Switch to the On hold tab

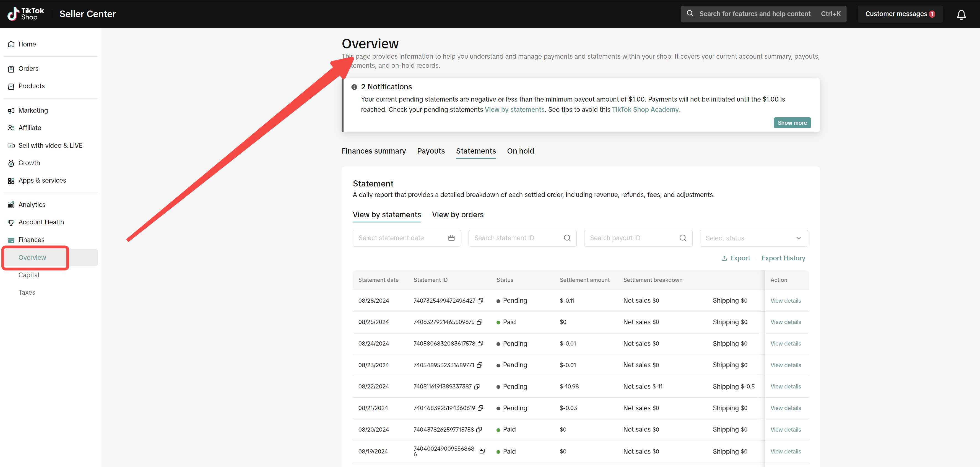[x=520, y=151]
